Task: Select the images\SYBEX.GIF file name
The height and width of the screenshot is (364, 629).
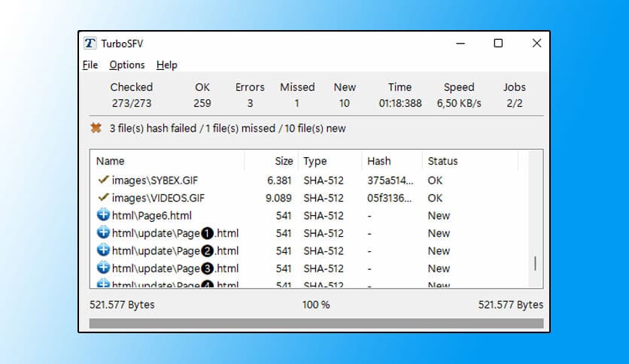Action: (155, 180)
